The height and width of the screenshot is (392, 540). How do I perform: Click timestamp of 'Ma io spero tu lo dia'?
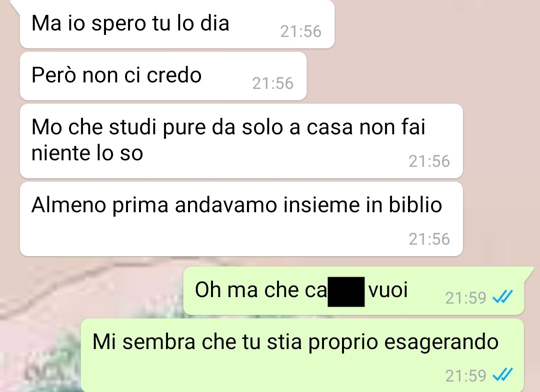coord(300,31)
